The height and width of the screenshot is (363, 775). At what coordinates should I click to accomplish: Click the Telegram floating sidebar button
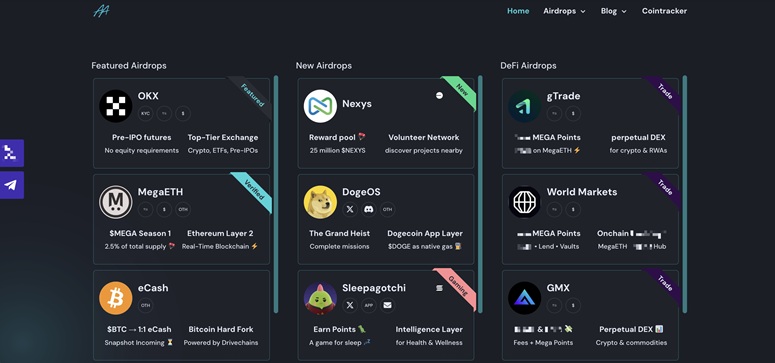coord(11,185)
